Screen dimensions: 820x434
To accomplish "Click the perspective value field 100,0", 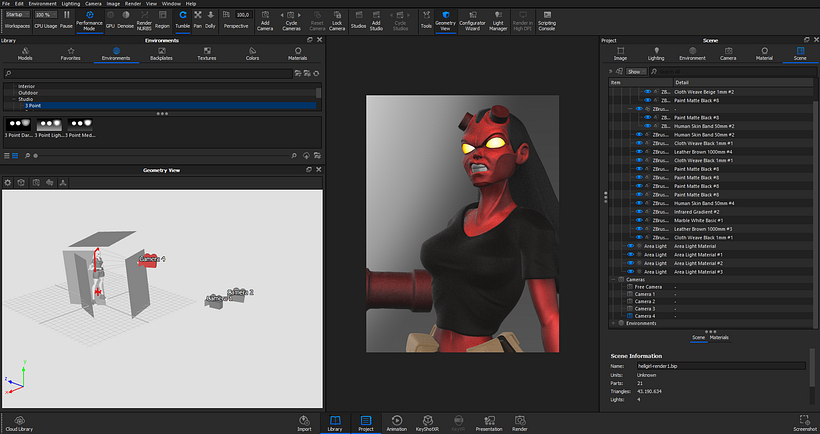I will pos(243,15).
